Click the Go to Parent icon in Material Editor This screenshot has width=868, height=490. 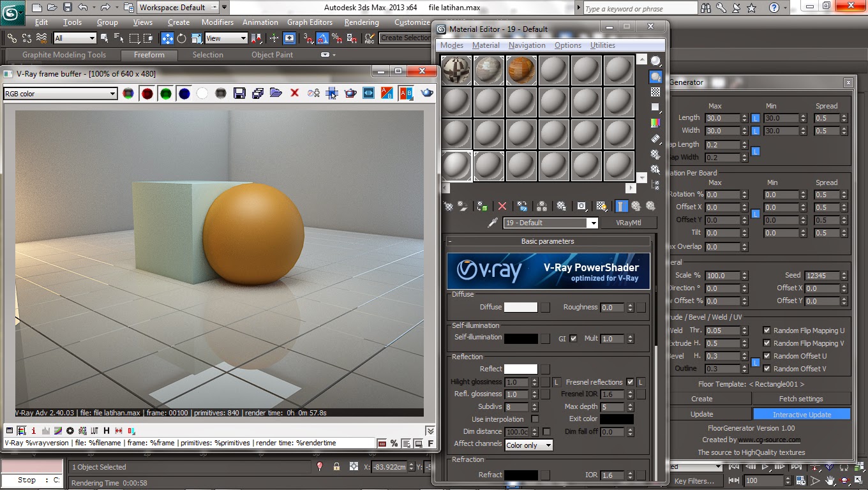tap(636, 206)
